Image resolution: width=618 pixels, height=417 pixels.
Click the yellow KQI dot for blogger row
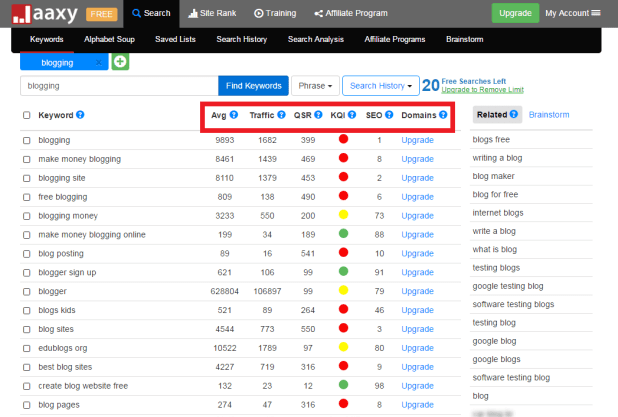[x=343, y=290]
